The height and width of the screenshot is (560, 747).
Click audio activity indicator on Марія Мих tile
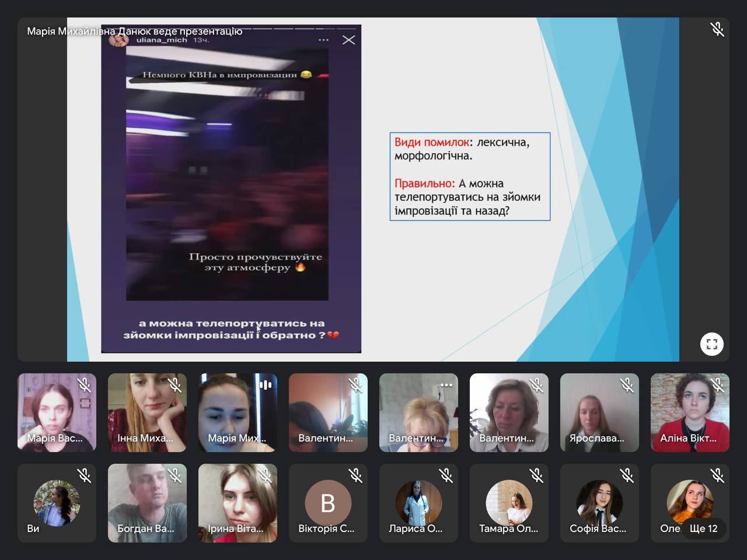[x=266, y=385]
